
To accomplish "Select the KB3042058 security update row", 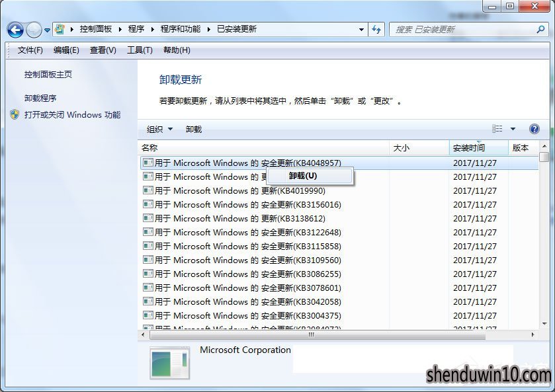I will [x=339, y=302].
